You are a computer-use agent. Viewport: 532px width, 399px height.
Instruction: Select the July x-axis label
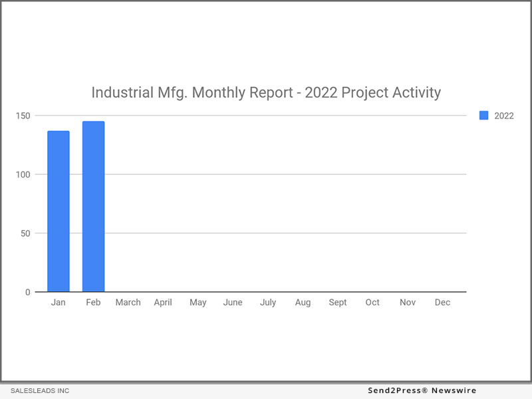click(x=268, y=303)
